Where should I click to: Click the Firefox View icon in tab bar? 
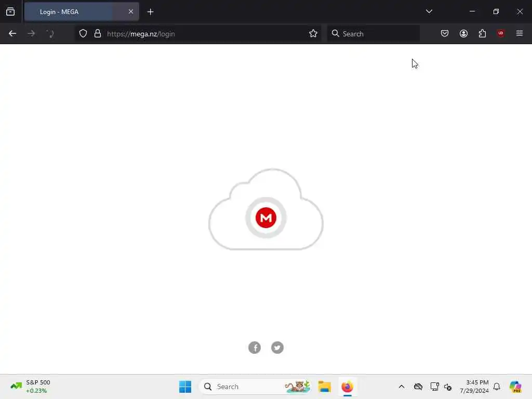pyautogui.click(x=10, y=11)
